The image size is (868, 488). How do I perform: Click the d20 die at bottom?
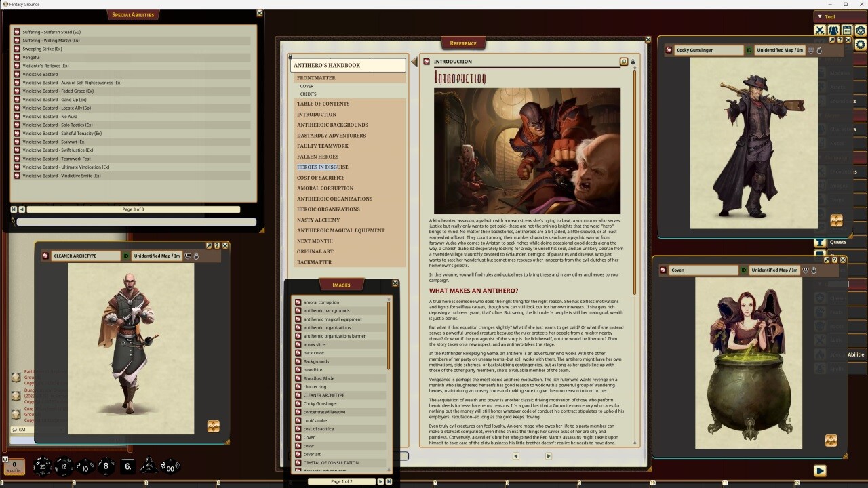tap(43, 466)
